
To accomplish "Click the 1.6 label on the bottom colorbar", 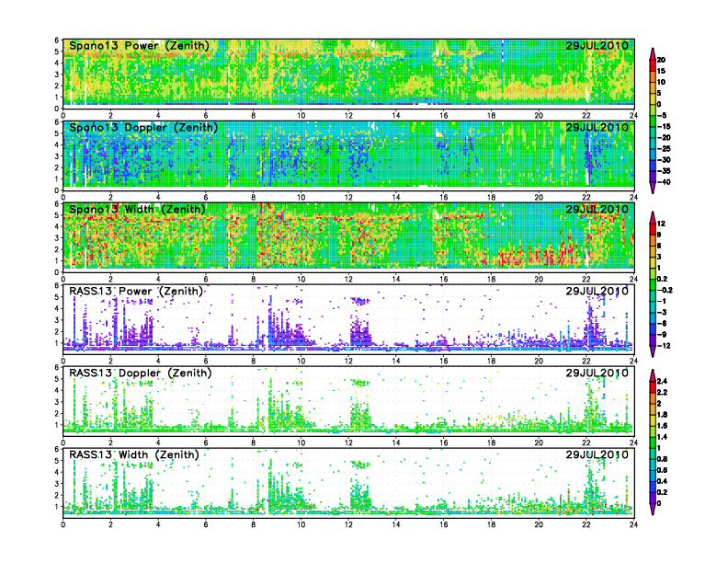I will coord(662,426).
